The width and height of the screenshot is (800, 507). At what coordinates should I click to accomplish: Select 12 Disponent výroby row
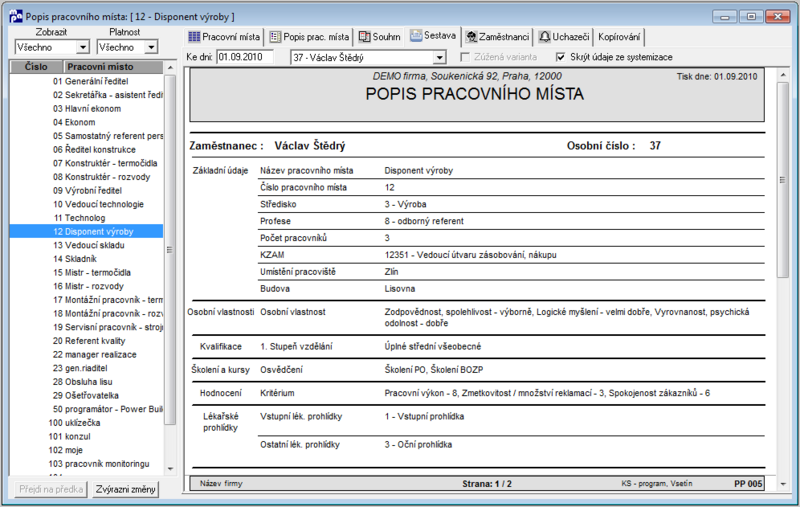87,232
